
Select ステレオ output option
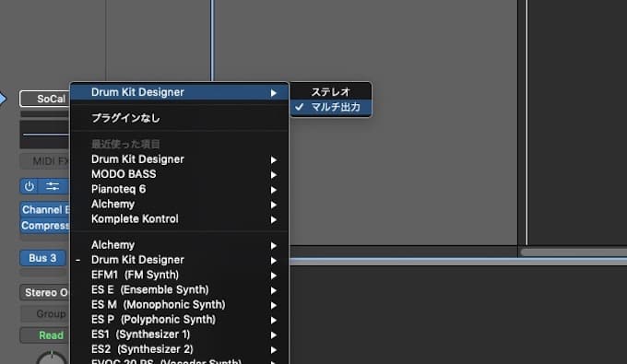click(x=331, y=92)
